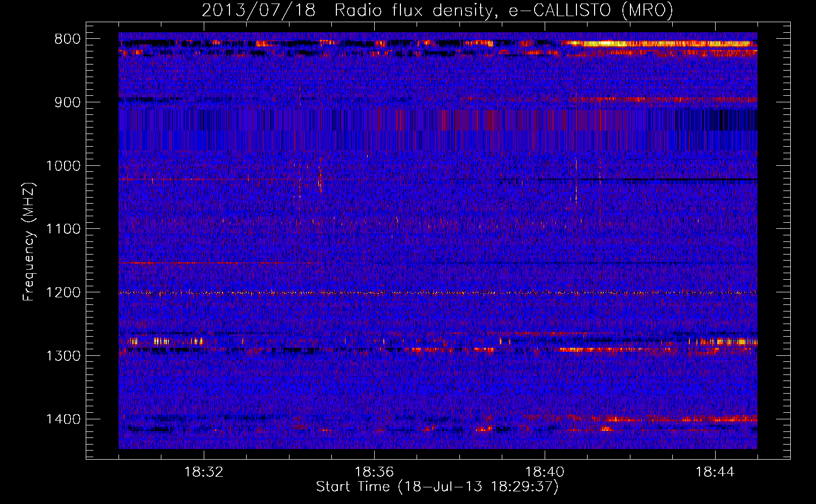Click the 1100 frequency tick label
The image size is (816, 504).
tap(63, 229)
